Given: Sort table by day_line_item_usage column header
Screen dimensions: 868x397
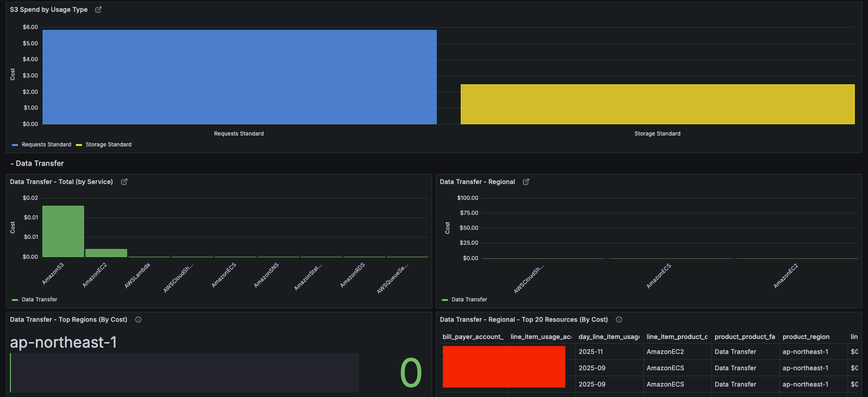Looking at the screenshot, I should coord(609,337).
